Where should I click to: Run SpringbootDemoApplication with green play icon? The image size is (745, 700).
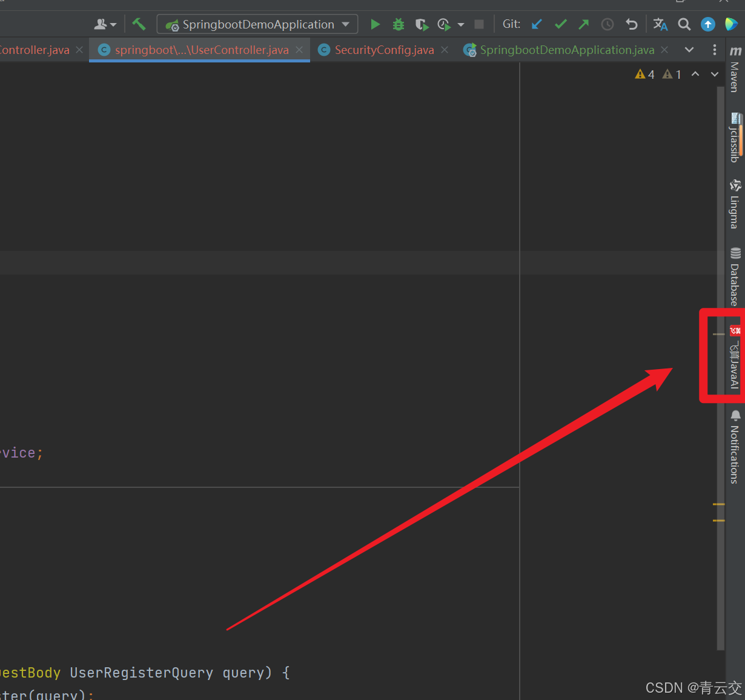(376, 24)
